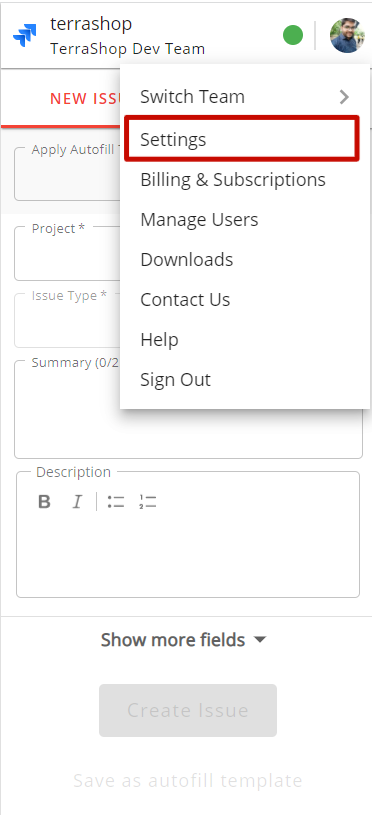Open Billing & Subscriptions
Viewport: 372px width, 815px height.
(x=233, y=179)
